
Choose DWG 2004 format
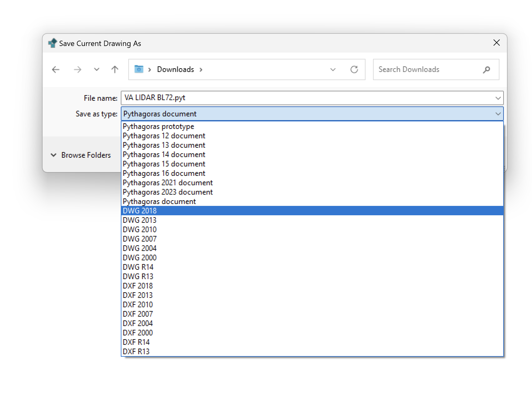tap(312, 248)
